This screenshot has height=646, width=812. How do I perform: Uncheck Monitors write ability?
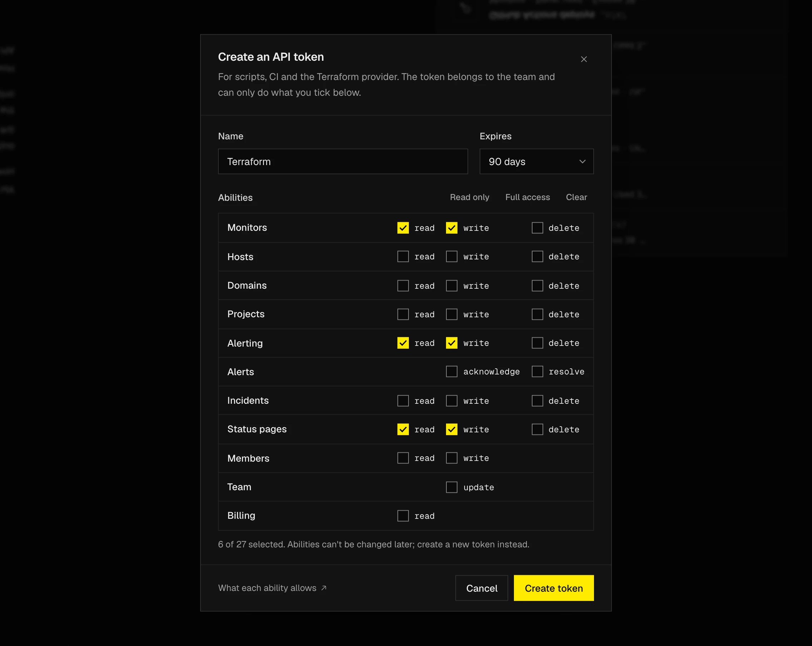tap(452, 228)
